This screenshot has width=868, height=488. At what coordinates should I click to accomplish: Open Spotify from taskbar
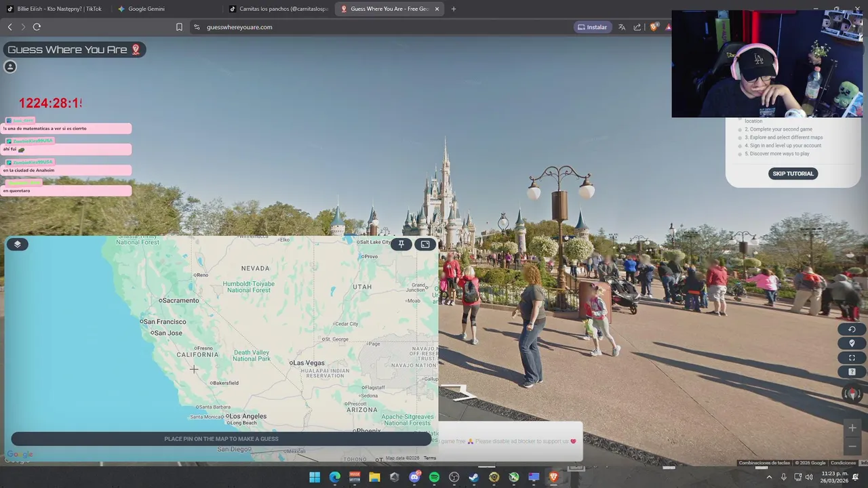434,477
